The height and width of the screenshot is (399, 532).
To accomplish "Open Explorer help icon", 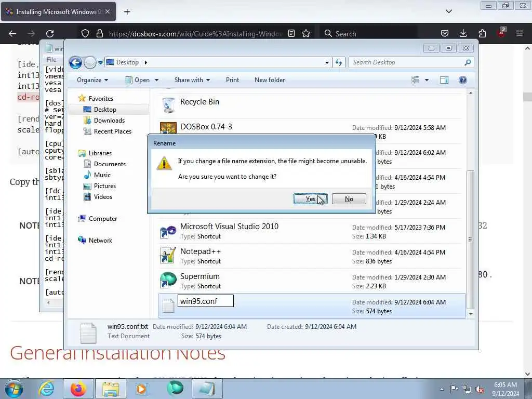I will pyautogui.click(x=463, y=80).
